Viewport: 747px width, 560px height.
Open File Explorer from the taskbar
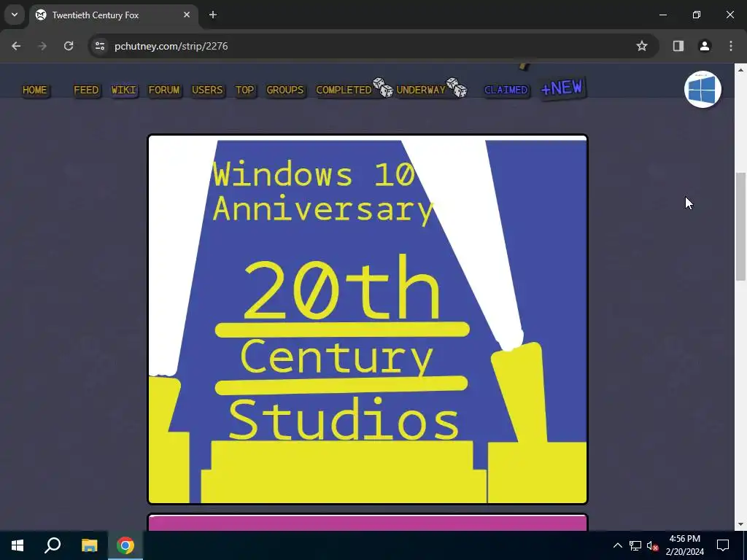(89, 545)
